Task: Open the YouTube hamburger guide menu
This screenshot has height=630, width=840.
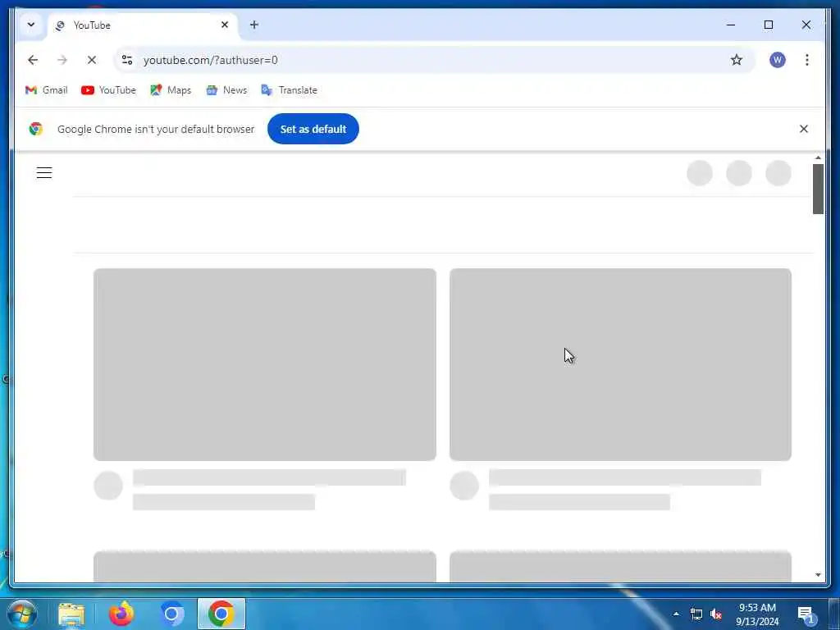Action: coord(44,172)
